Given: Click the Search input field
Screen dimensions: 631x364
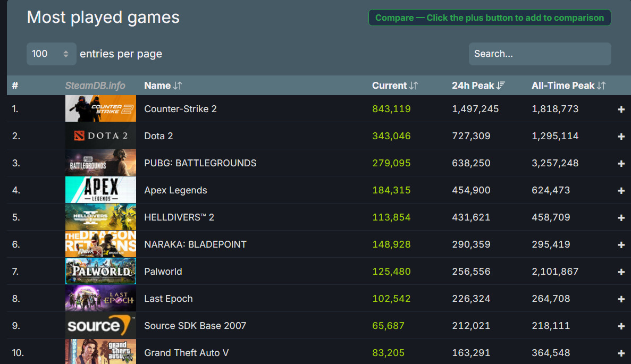Looking at the screenshot, I should click(540, 54).
